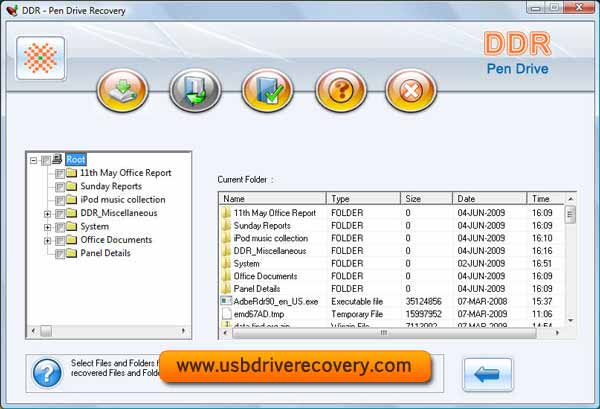The width and height of the screenshot is (600, 409).
Task: Click the Sunday Reports folder icon in tree
Action: point(72,186)
